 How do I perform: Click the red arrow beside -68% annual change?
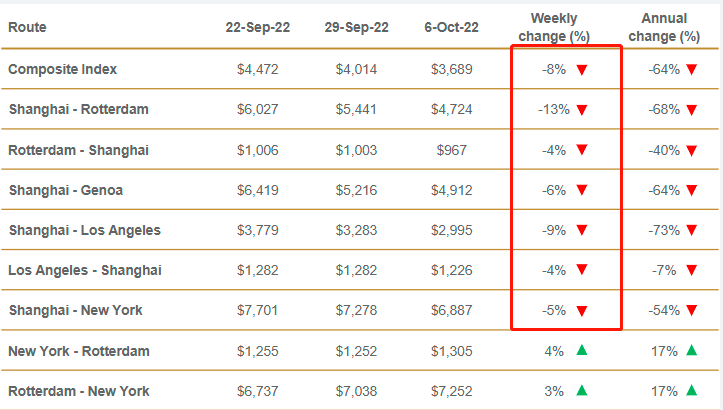pos(691,109)
